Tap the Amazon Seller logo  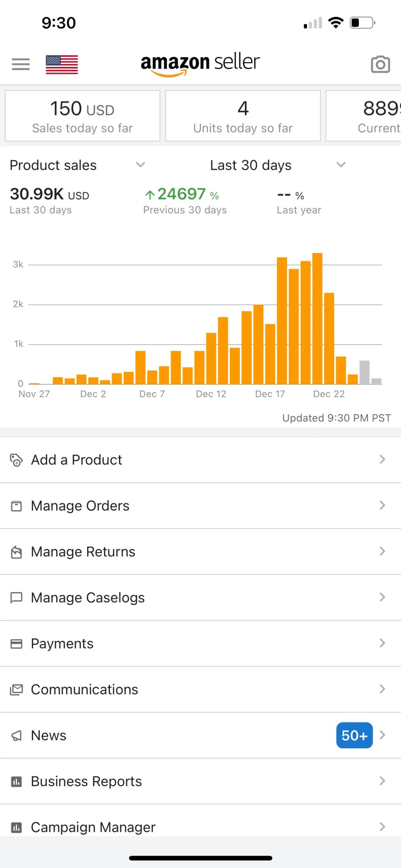(200, 63)
